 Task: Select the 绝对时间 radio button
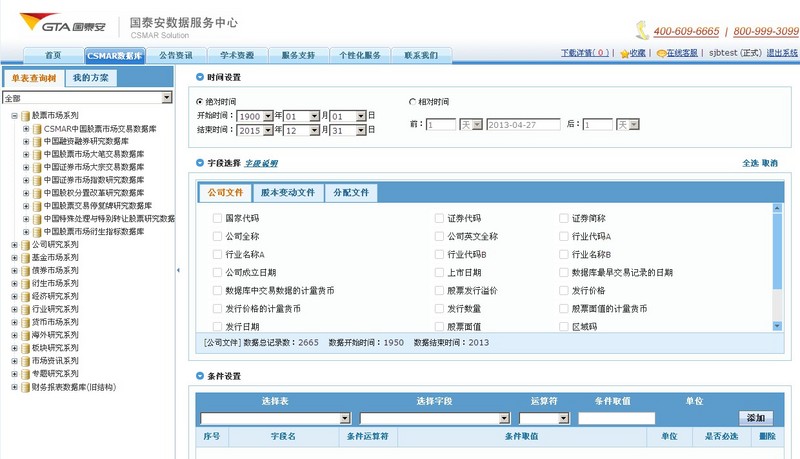(199, 101)
